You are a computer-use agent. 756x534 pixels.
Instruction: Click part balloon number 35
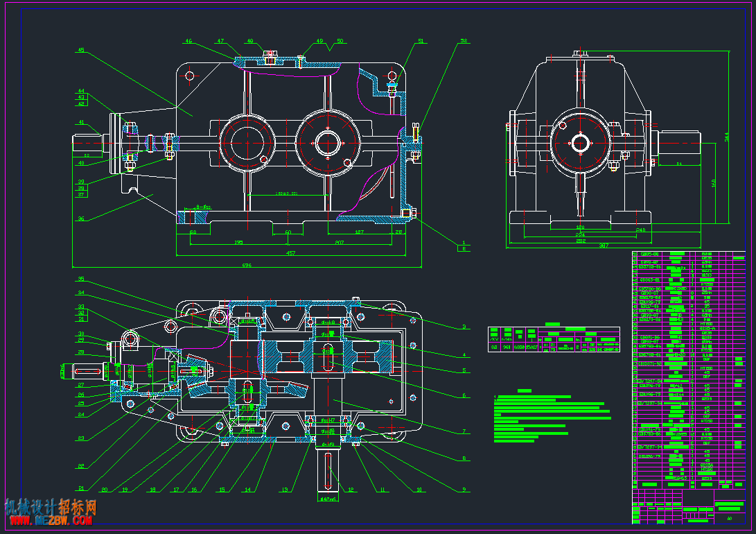click(x=81, y=279)
